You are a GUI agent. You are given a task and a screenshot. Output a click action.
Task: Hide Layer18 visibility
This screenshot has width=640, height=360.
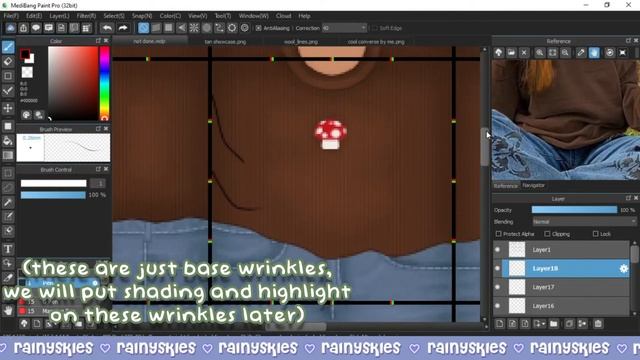(x=497, y=269)
